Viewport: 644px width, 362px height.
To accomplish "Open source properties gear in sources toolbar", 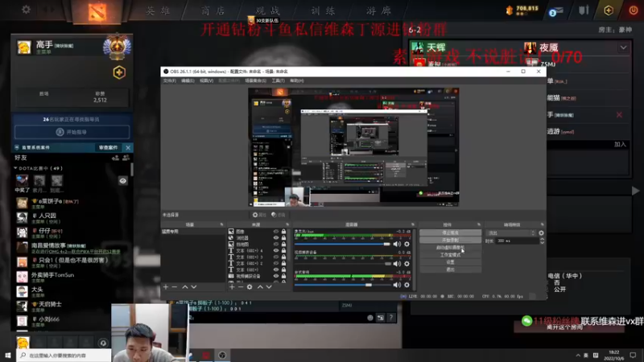I will (x=250, y=287).
